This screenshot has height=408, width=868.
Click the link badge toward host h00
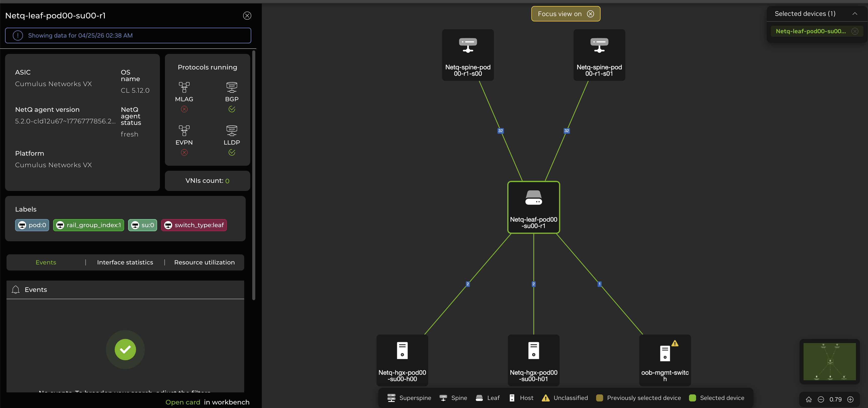coord(467,284)
